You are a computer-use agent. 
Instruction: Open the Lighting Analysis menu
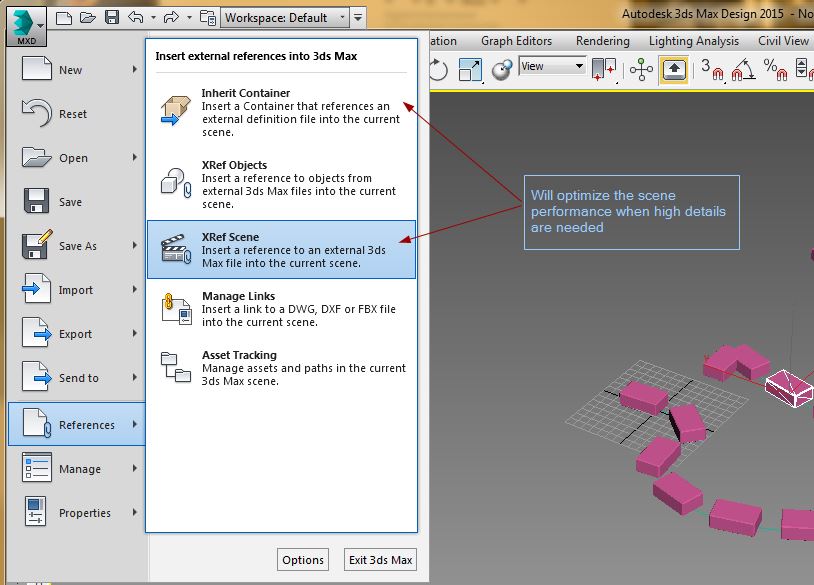(x=694, y=41)
